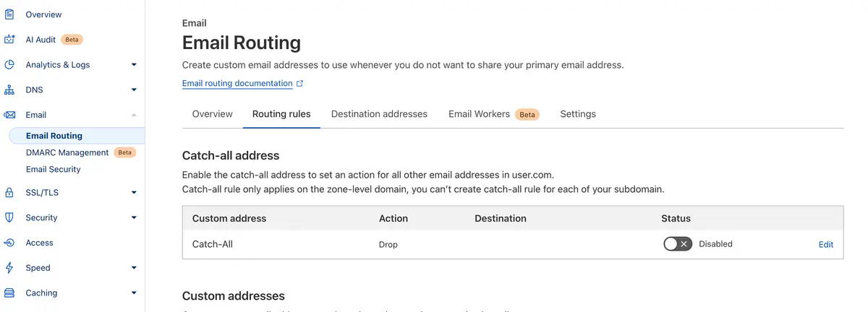
Task: Click external link icon beside documentation link
Action: pos(300,84)
